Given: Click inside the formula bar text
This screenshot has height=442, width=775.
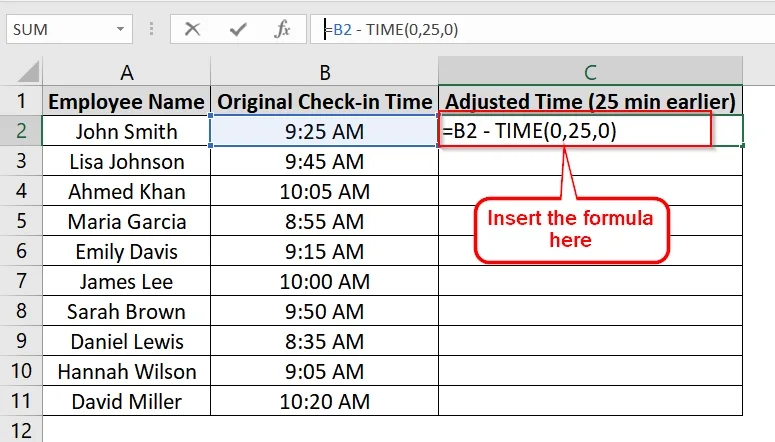Looking at the screenshot, I should [x=391, y=30].
